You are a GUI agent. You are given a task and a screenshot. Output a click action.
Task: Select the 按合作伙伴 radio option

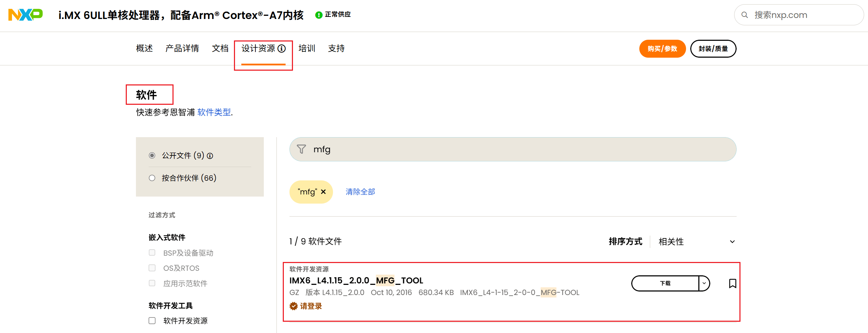(x=152, y=178)
